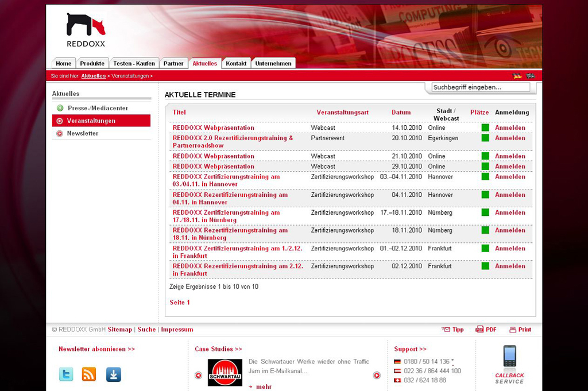Click the Schwartau case study logo
Screen dimensions: 588x391
coord(225,372)
